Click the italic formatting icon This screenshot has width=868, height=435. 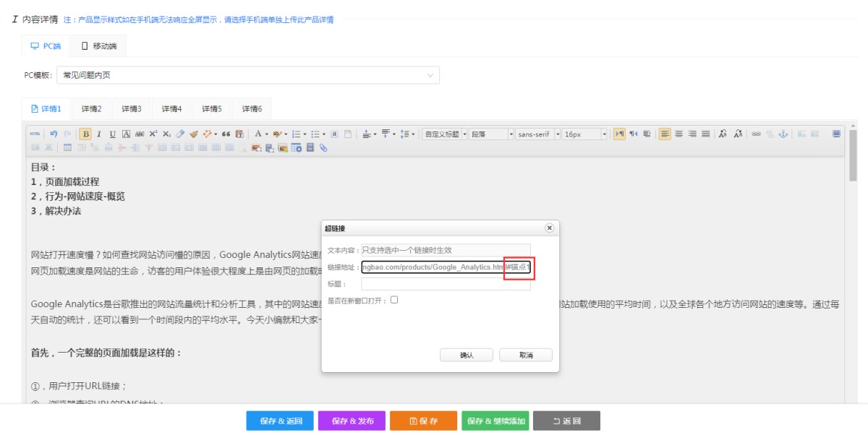point(99,134)
